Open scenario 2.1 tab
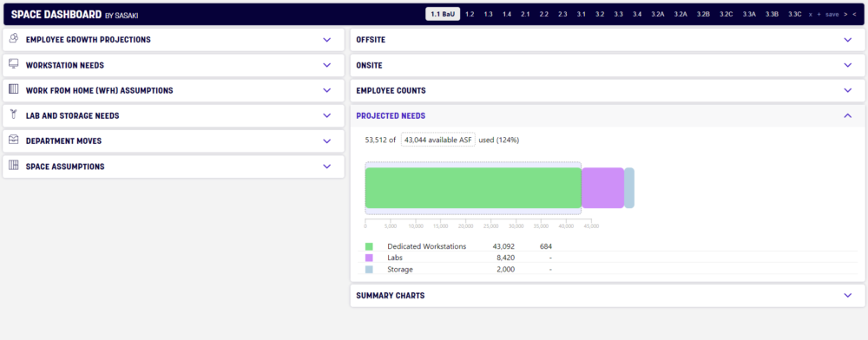This screenshot has height=340, width=868. (525, 15)
